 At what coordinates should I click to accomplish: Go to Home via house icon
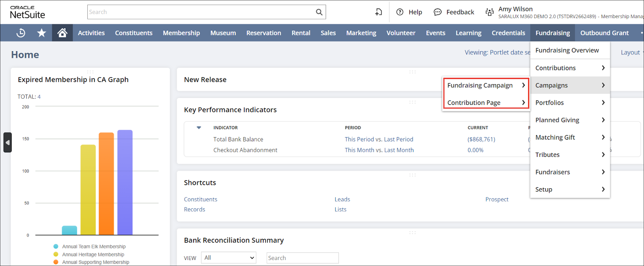tap(62, 33)
